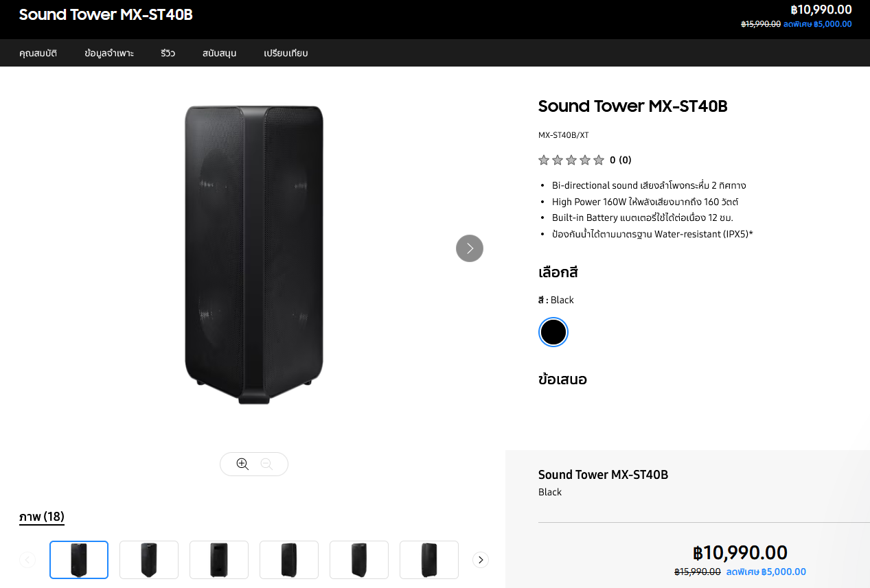870x588 pixels.
Task: Click the star rating icons
Action: coord(571,160)
